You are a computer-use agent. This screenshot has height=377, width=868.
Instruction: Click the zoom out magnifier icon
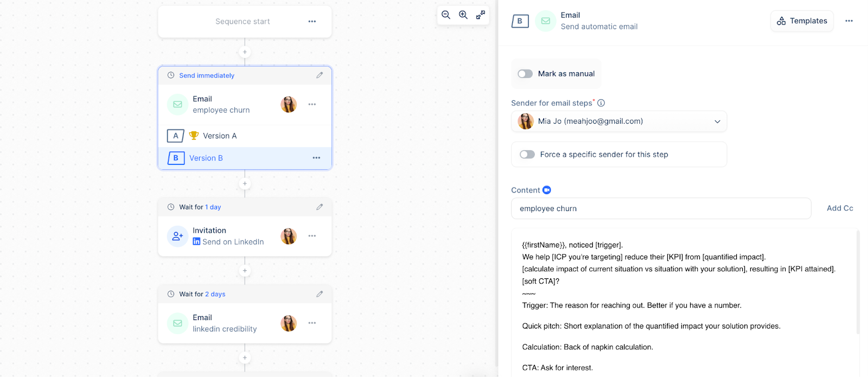pyautogui.click(x=446, y=15)
